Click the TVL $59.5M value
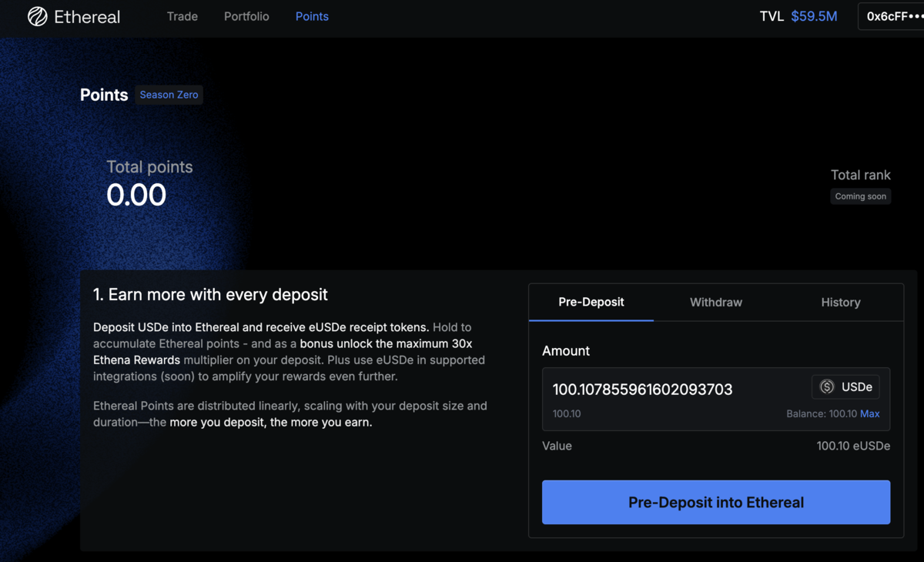This screenshot has width=924, height=562. tap(814, 16)
